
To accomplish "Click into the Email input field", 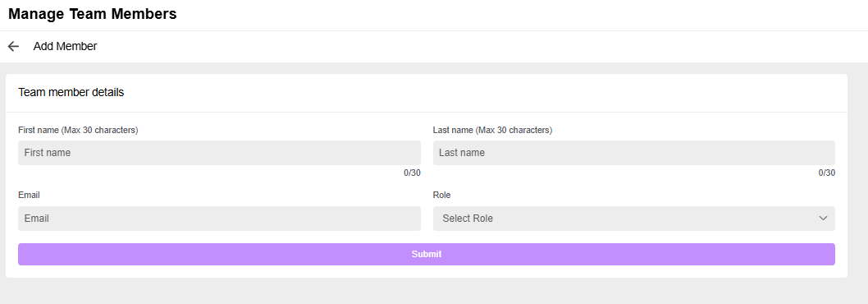I will click(x=219, y=219).
